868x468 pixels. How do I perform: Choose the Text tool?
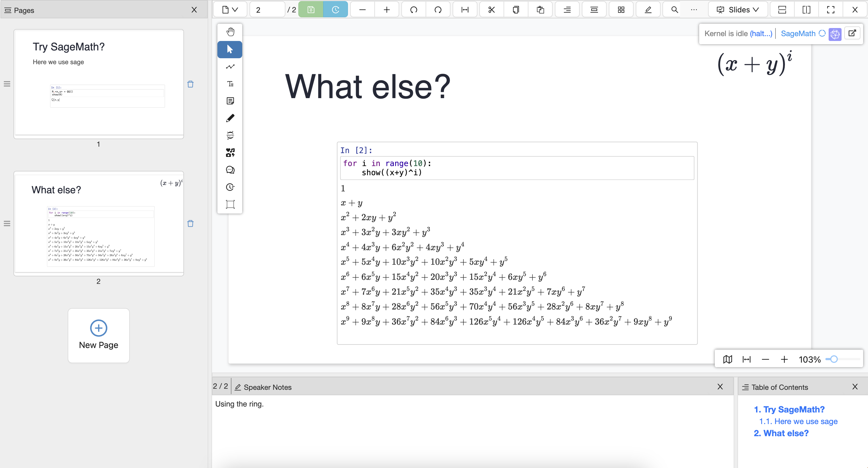(x=230, y=84)
